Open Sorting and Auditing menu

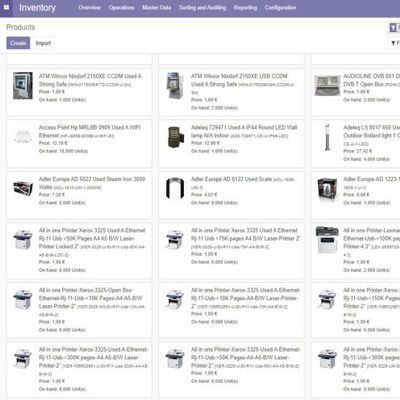click(x=202, y=8)
